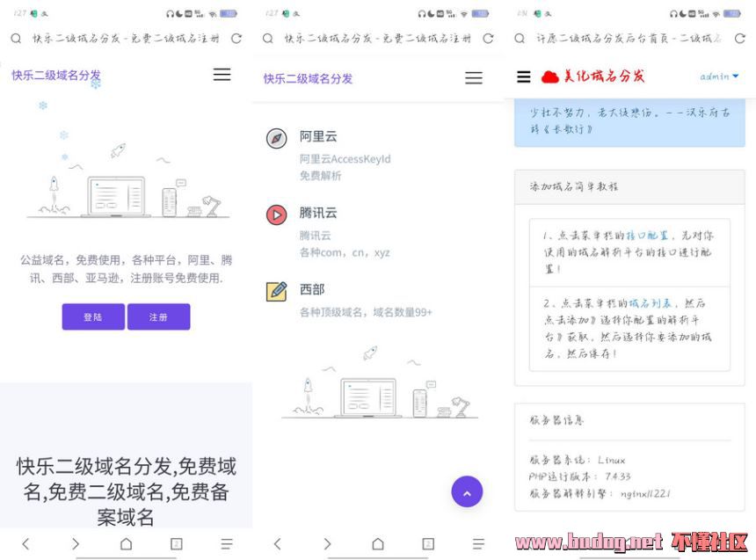
Task: Click the red cloud logo icon
Action: (549, 76)
